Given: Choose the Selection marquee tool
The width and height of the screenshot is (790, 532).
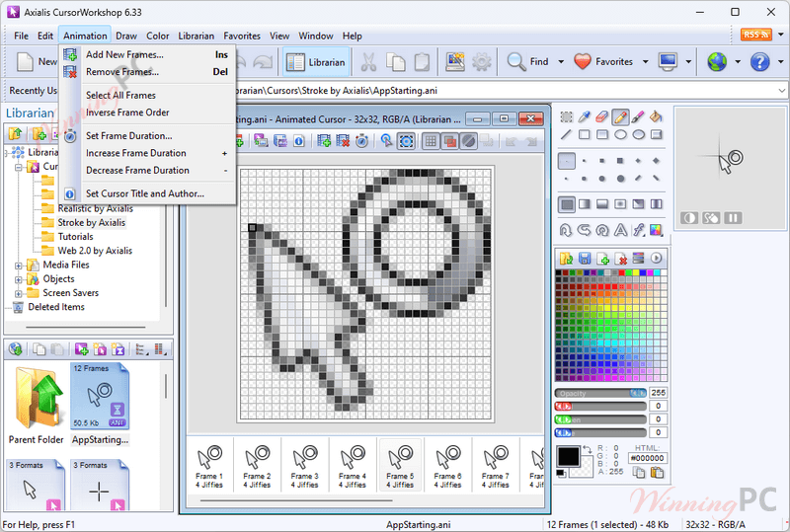Looking at the screenshot, I should pos(567,117).
